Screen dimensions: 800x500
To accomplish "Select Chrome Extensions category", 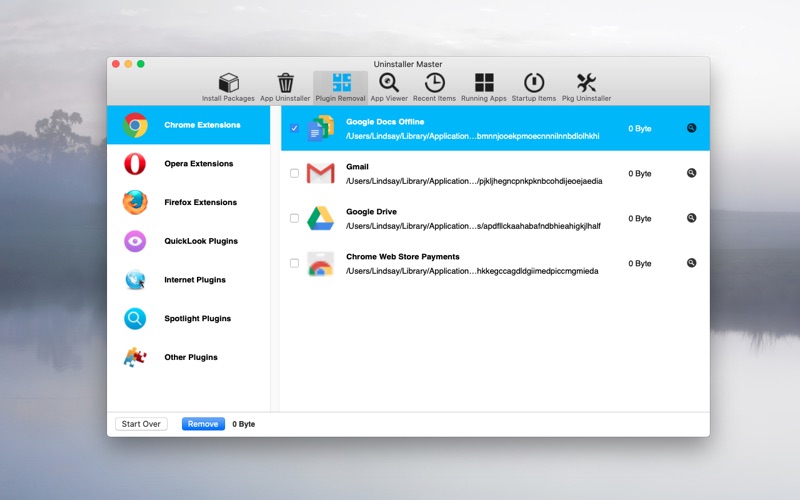I will coord(188,125).
